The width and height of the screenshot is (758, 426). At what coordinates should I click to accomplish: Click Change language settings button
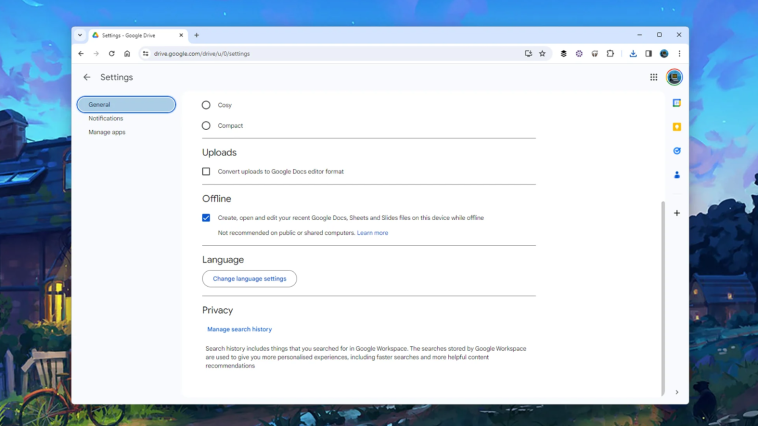click(249, 279)
